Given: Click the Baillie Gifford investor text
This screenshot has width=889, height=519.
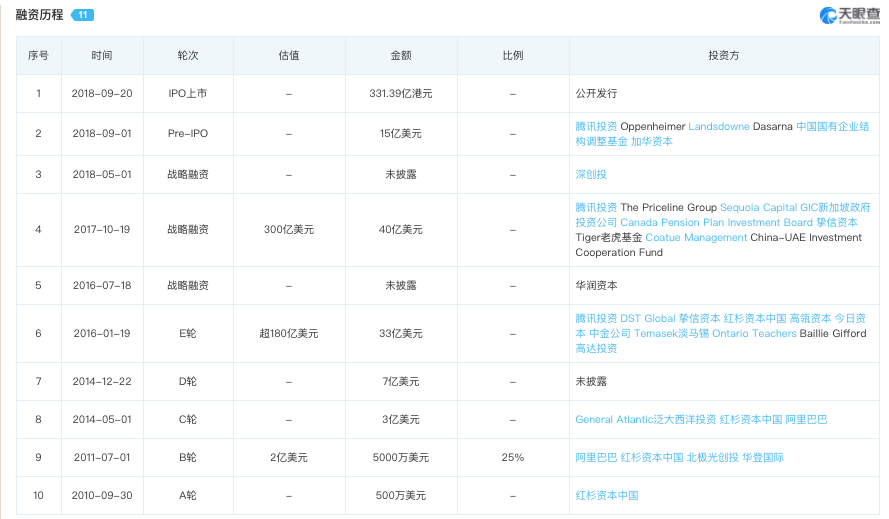Looking at the screenshot, I should (x=833, y=333).
